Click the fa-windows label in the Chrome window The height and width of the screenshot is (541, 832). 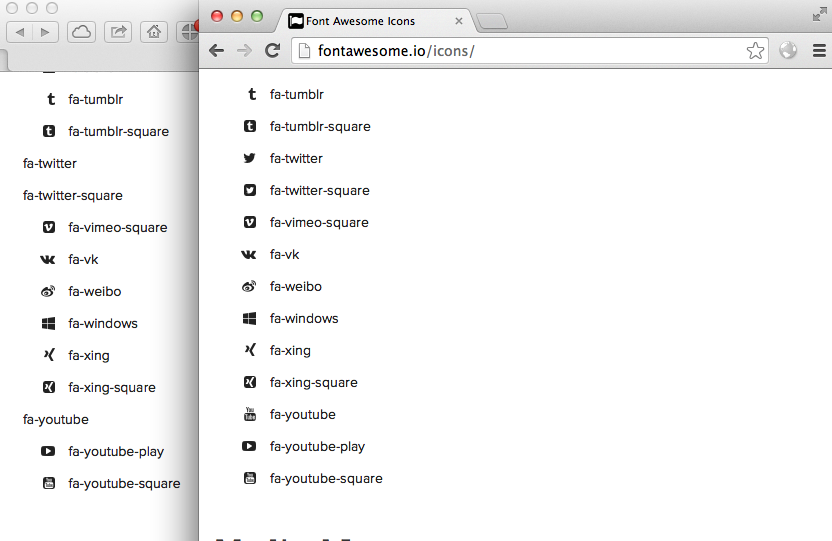coord(304,319)
